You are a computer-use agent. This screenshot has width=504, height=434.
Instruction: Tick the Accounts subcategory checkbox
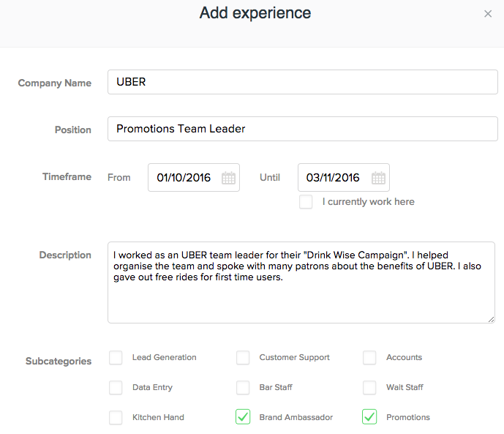(x=369, y=358)
